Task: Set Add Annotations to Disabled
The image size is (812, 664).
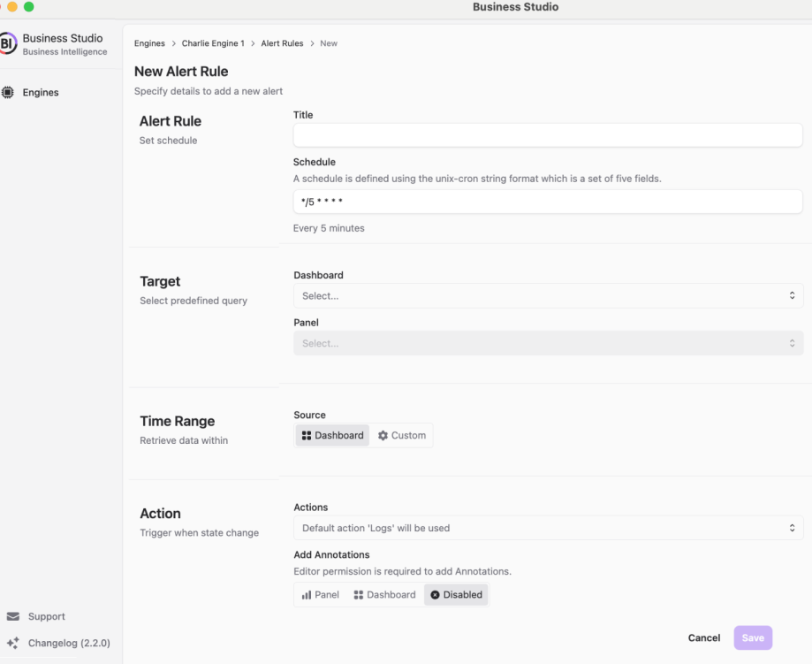Action: [x=456, y=594]
